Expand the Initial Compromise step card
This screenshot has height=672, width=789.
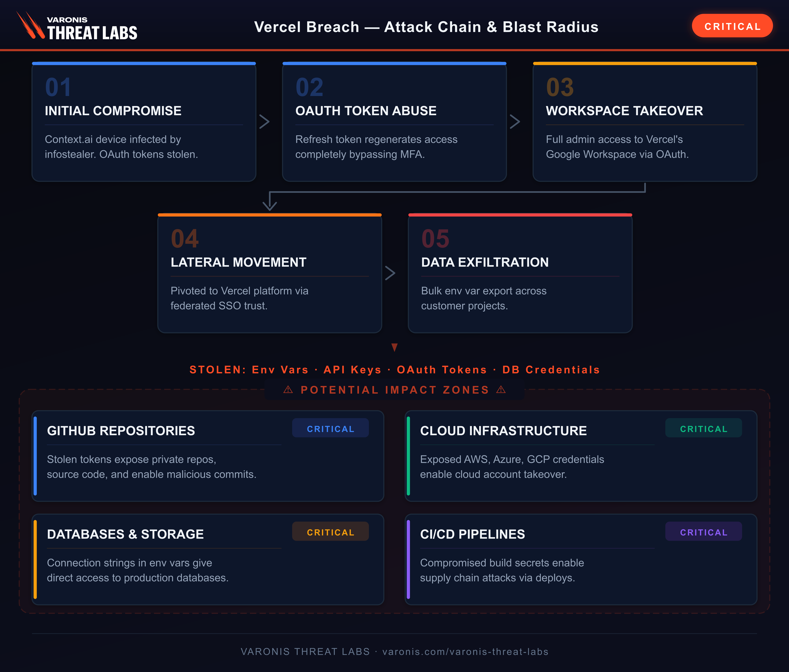144,122
